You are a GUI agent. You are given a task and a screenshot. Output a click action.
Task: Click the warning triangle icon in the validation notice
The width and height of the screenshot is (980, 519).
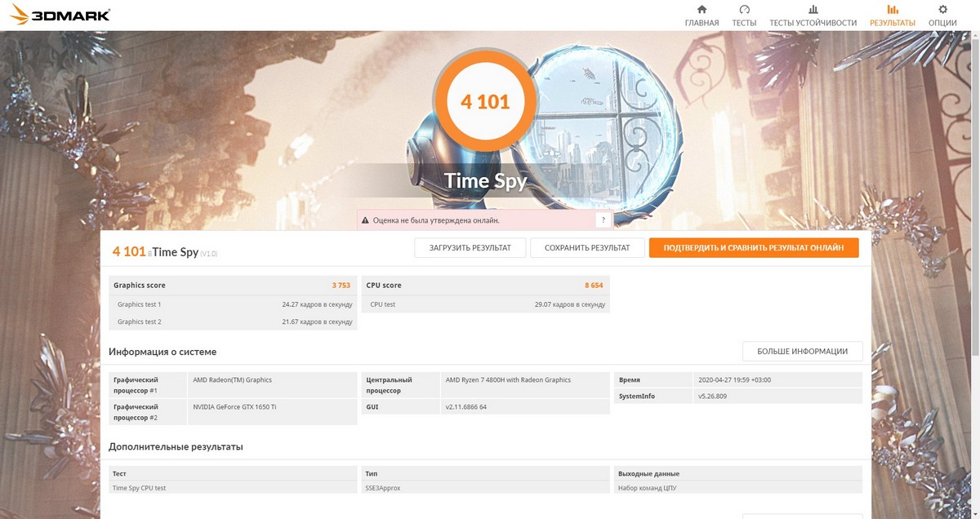click(364, 220)
